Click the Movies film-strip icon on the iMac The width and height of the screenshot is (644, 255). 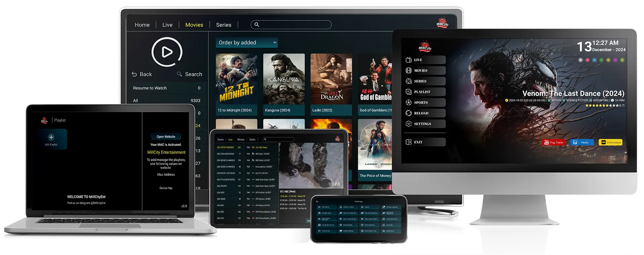(x=409, y=70)
